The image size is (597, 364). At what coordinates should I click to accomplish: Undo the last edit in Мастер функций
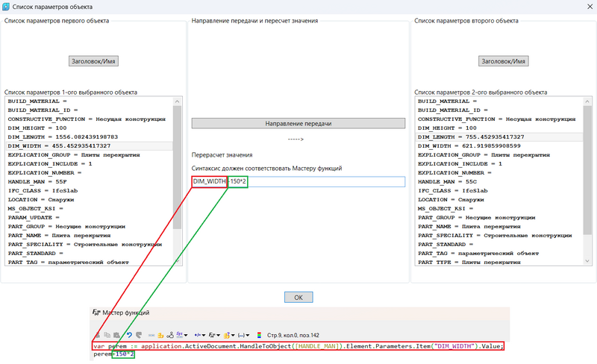(129, 335)
